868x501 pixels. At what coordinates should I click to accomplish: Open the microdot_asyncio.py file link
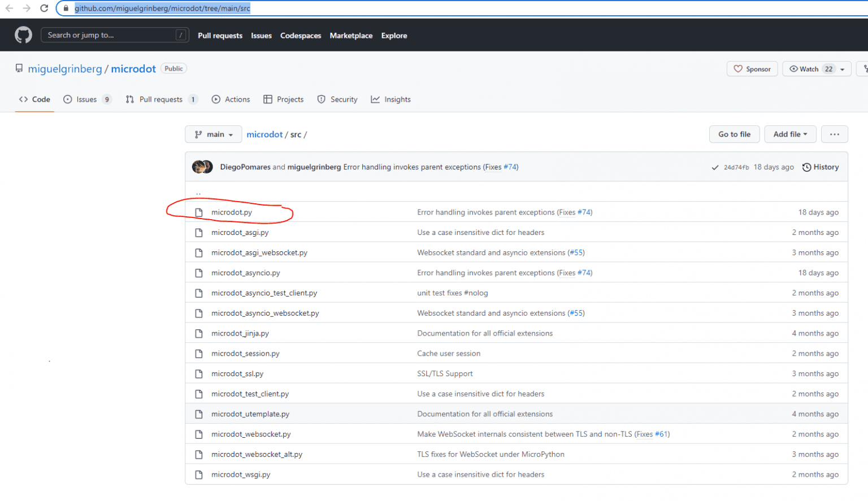tap(246, 273)
